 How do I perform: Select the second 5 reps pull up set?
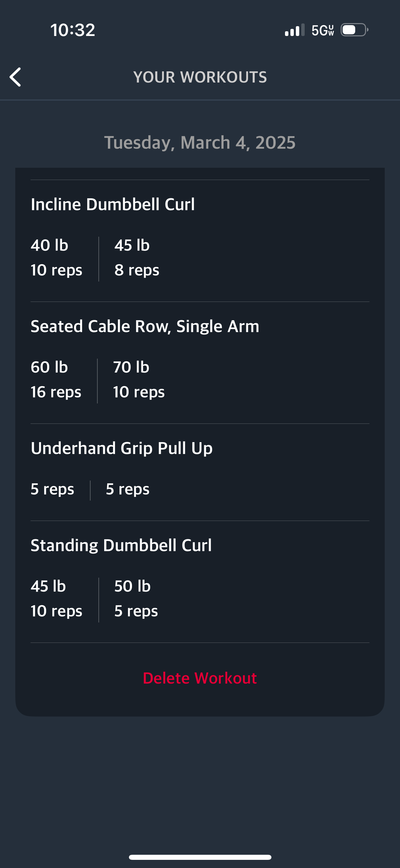[x=128, y=489]
